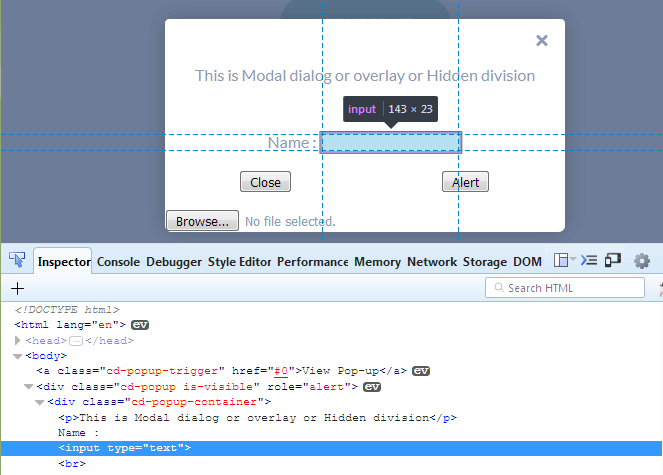Select the html lang="en" node

coord(70,325)
